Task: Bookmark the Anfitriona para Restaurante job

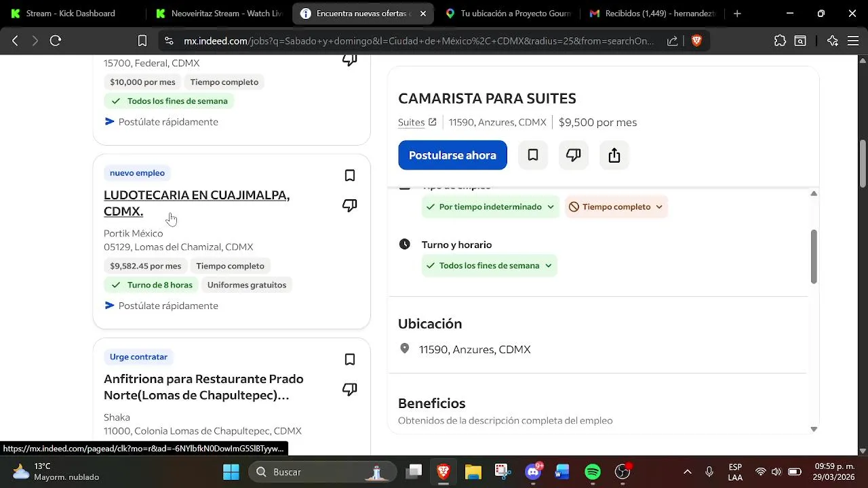Action: 350,359
